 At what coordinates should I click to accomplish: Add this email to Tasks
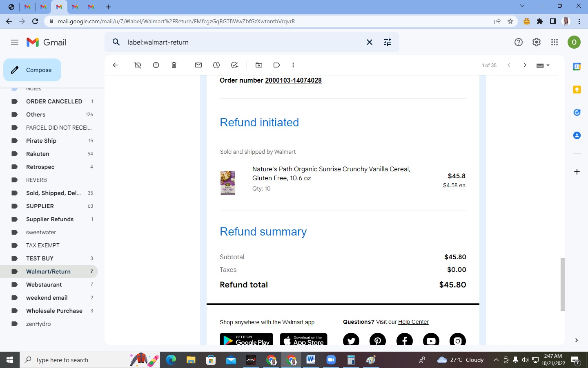[234, 65]
